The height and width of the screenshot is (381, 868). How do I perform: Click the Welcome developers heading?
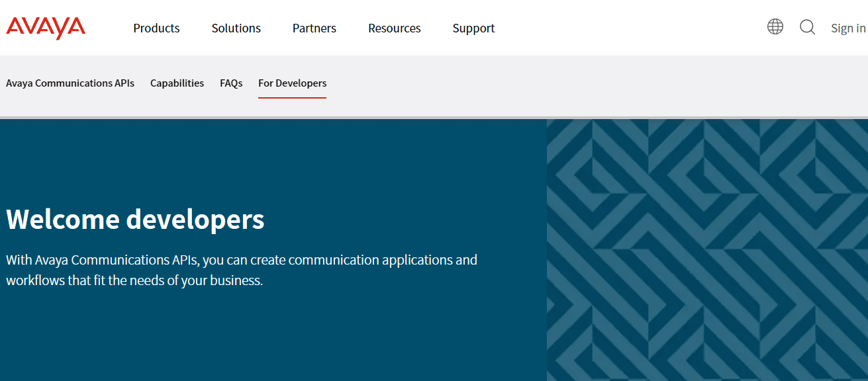pyautogui.click(x=134, y=220)
